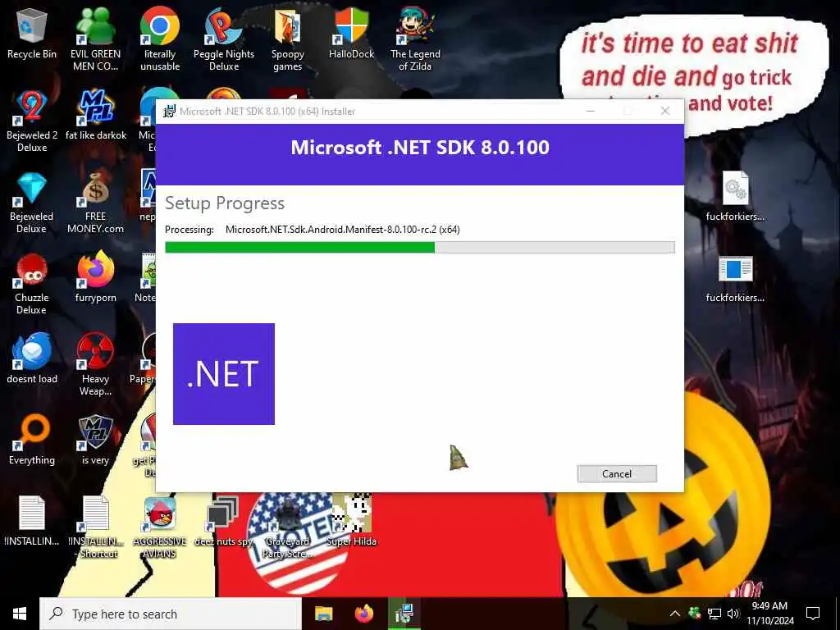The image size is (840, 630).
Task: Select the !INSTALLIN... text file
Action: (x=32, y=521)
